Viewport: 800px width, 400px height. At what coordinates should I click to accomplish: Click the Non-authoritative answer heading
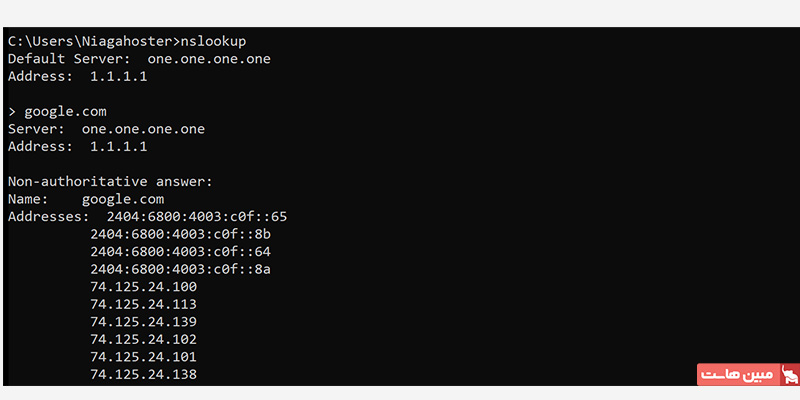pyautogui.click(x=110, y=182)
